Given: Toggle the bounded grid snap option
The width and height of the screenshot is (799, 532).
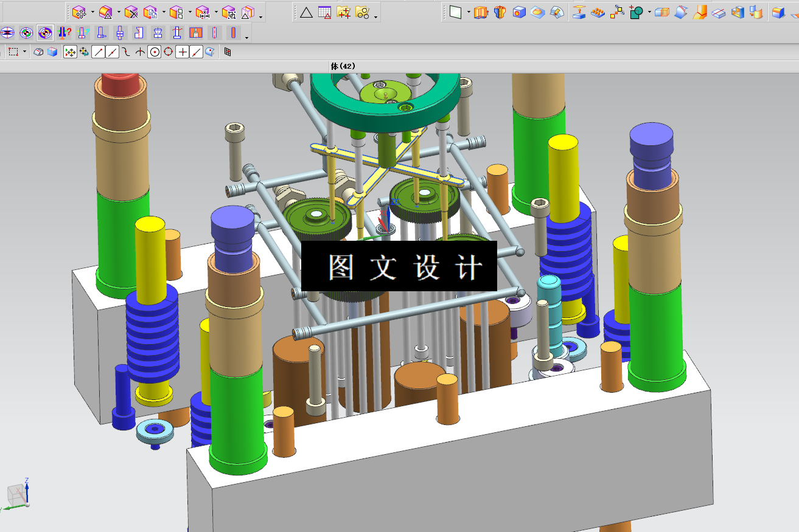Looking at the screenshot, I should 228,52.
